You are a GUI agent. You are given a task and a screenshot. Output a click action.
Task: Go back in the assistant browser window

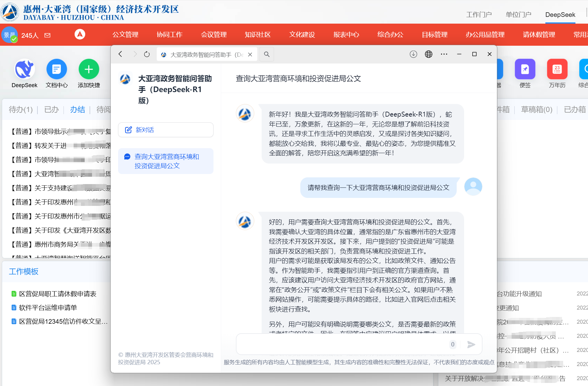[120, 54]
